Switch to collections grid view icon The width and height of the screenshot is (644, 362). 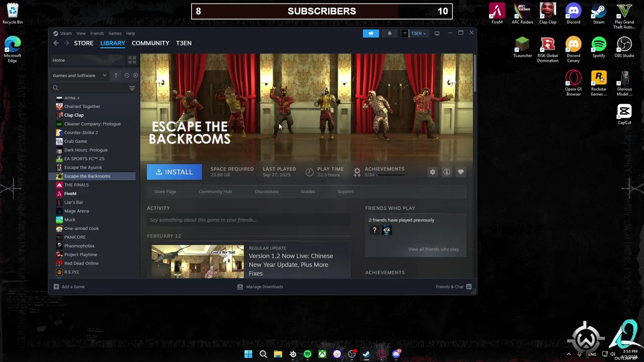(x=132, y=60)
